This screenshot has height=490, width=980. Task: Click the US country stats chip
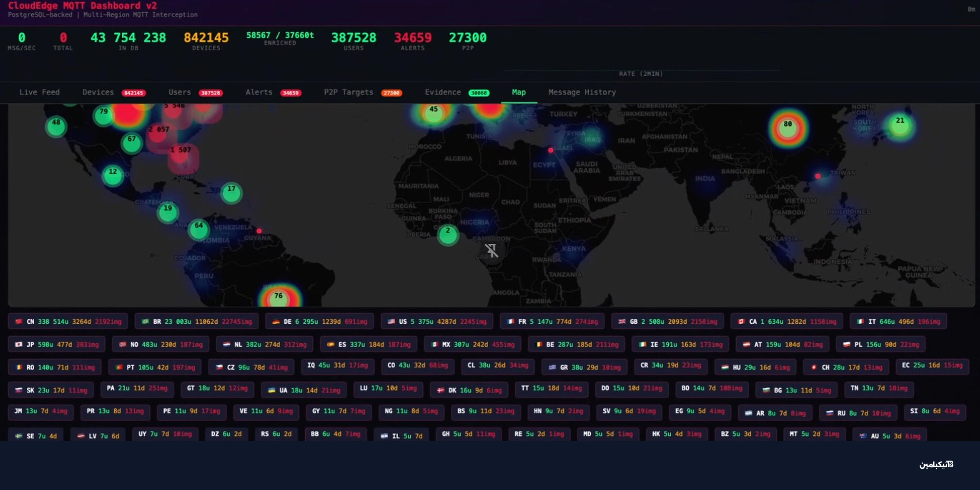437,321
